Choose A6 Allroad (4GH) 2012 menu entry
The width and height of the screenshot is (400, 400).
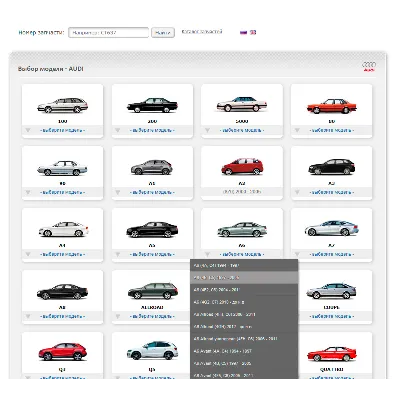[x=244, y=327]
